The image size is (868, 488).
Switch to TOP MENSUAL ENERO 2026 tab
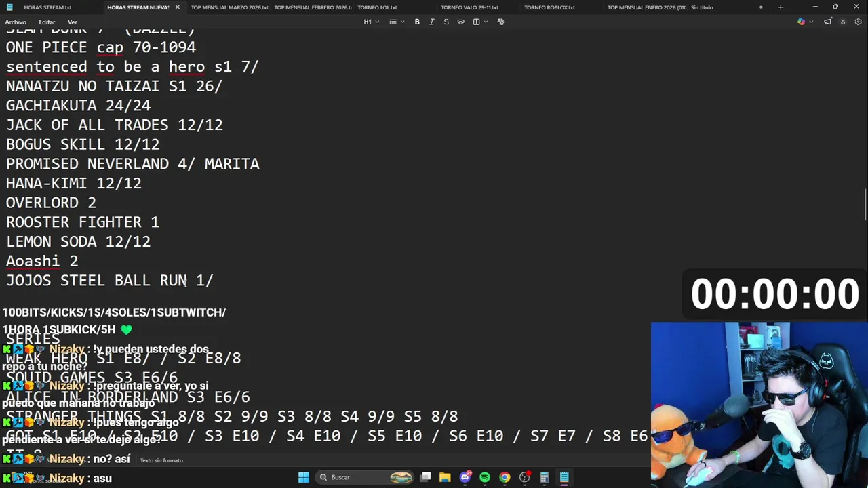tap(646, 7)
